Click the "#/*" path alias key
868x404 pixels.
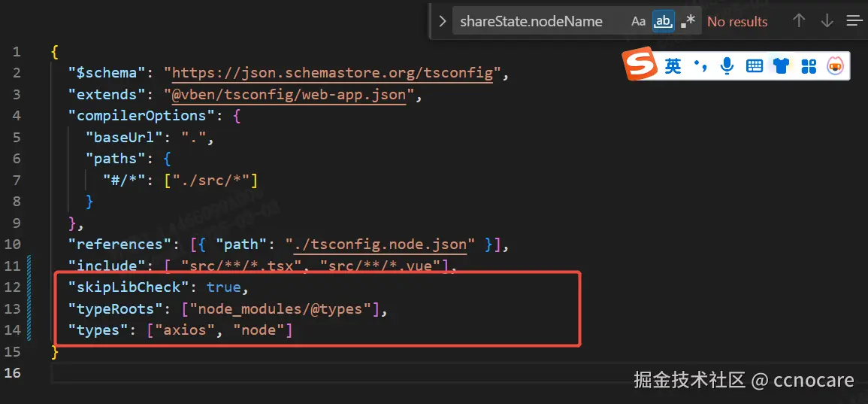(124, 180)
